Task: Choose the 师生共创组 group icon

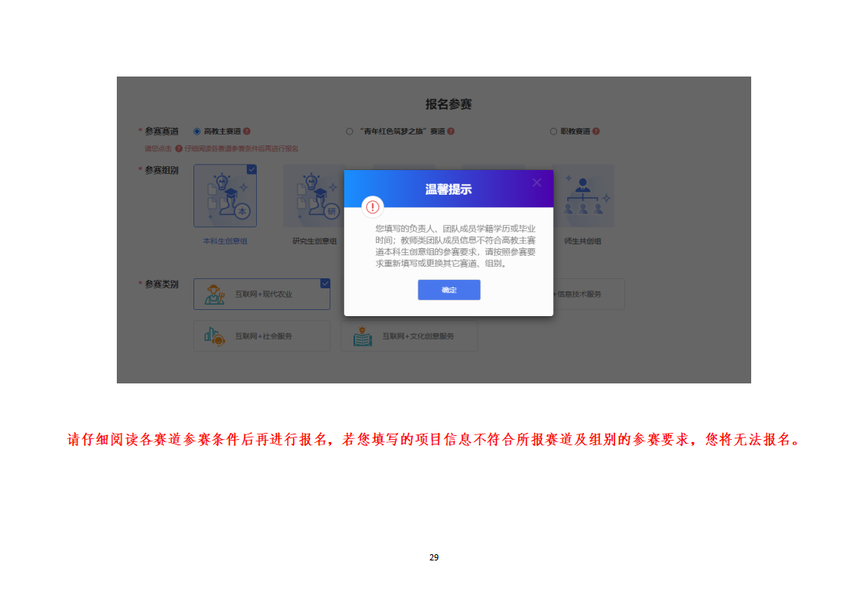Action: tap(583, 196)
